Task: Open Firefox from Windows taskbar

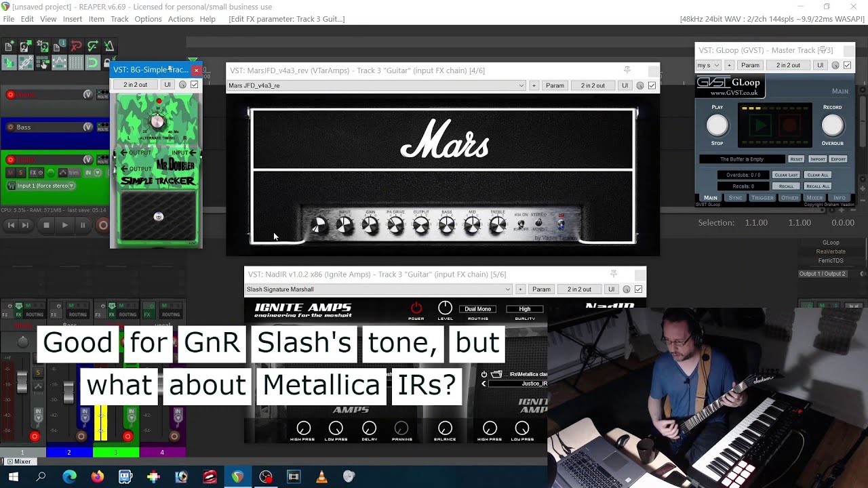Action: [x=98, y=476]
